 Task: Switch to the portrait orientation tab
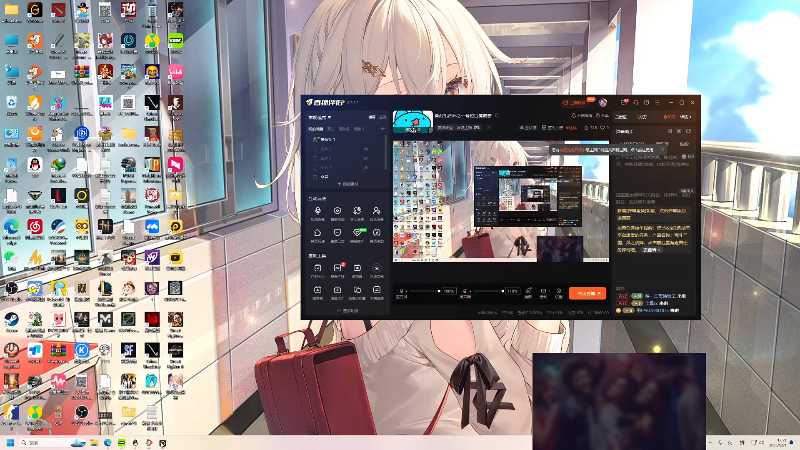[x=383, y=117]
